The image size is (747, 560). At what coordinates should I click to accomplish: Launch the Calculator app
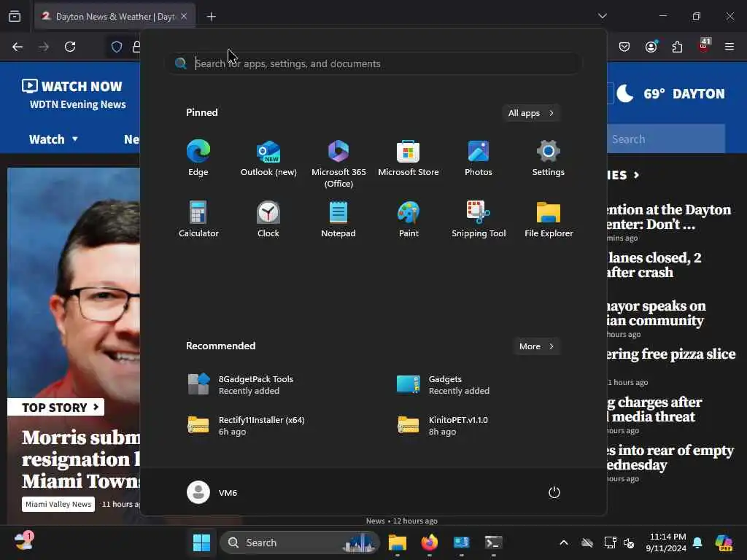pos(198,219)
